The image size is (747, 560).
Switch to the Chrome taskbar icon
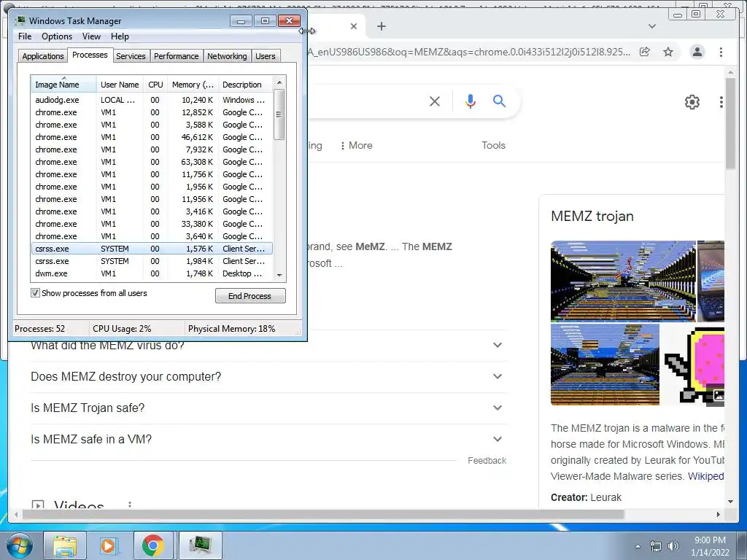[x=152, y=546]
